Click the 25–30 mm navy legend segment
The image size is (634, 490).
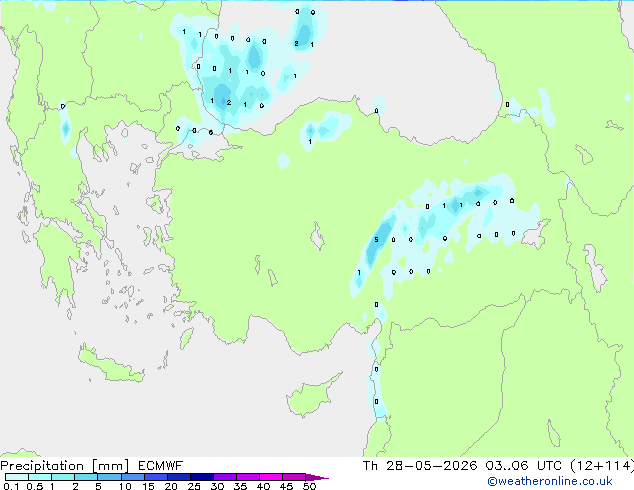pos(201,477)
